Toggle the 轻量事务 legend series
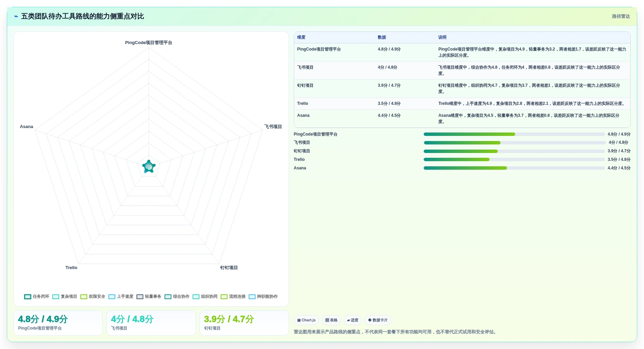The width and height of the screenshot is (644, 349). coord(149,296)
